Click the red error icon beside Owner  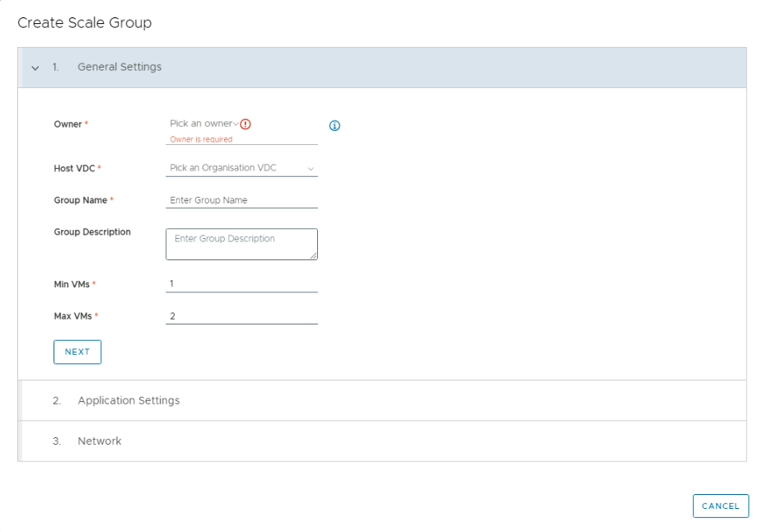coord(245,124)
